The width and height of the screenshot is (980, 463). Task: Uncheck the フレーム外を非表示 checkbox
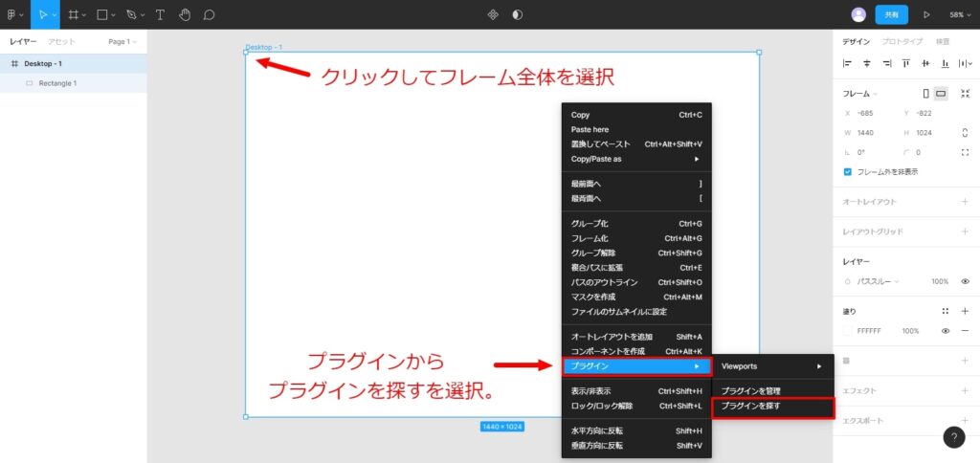click(x=848, y=172)
